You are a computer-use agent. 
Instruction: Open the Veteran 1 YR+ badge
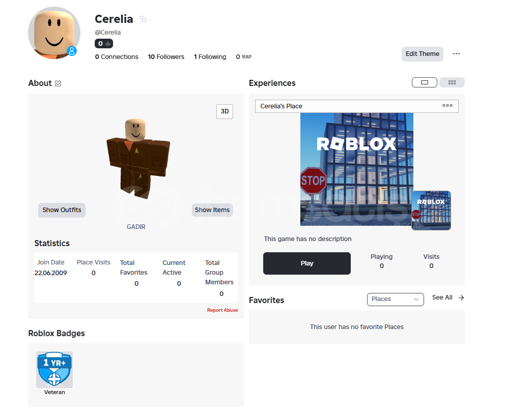point(54,370)
